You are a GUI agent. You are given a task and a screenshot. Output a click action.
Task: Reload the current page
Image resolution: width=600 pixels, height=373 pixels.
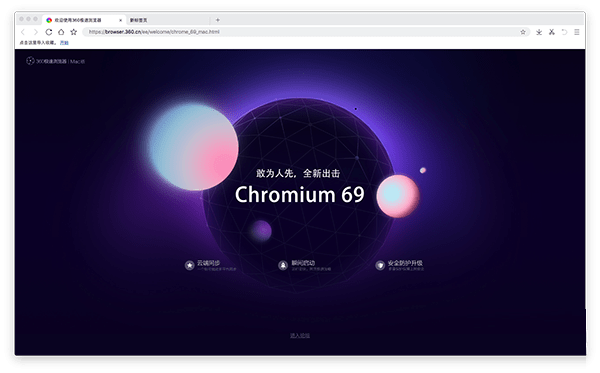point(49,32)
